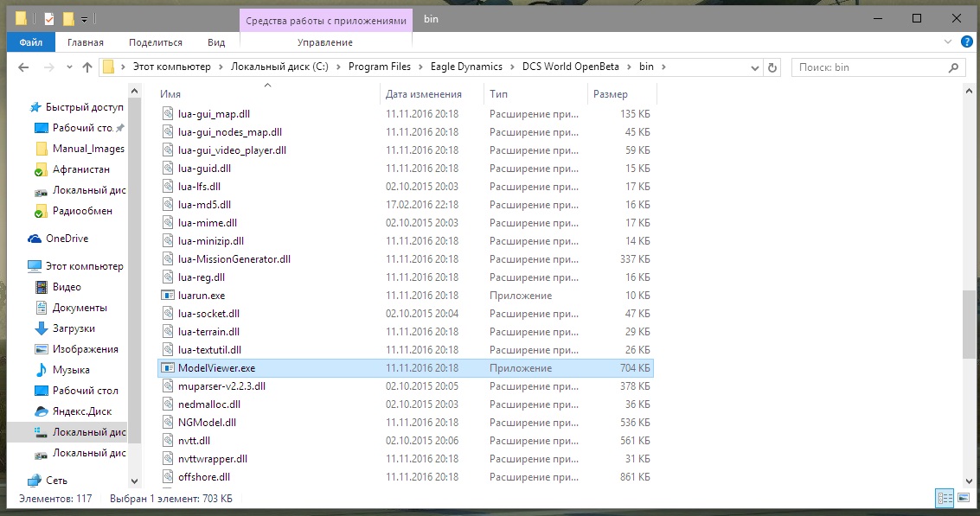Image resolution: width=980 pixels, height=516 pixels.
Task: Select lua-gui_map.dll file icon
Action: click(x=168, y=114)
